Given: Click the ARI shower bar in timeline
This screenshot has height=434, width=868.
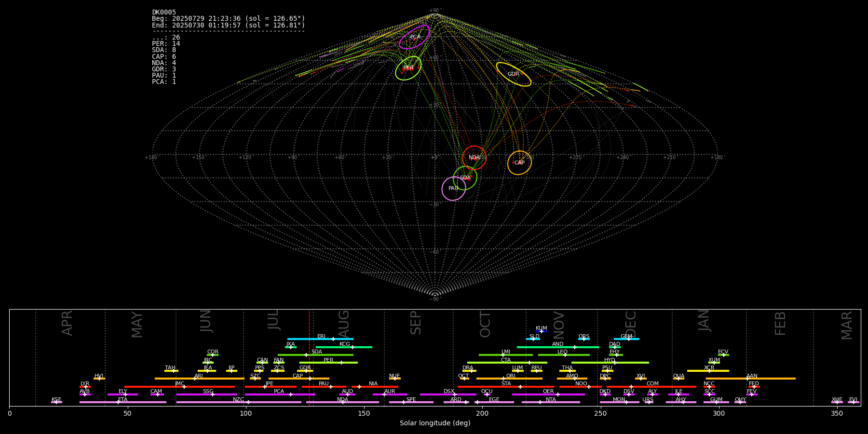Looking at the screenshot, I should pyautogui.click(x=200, y=379).
